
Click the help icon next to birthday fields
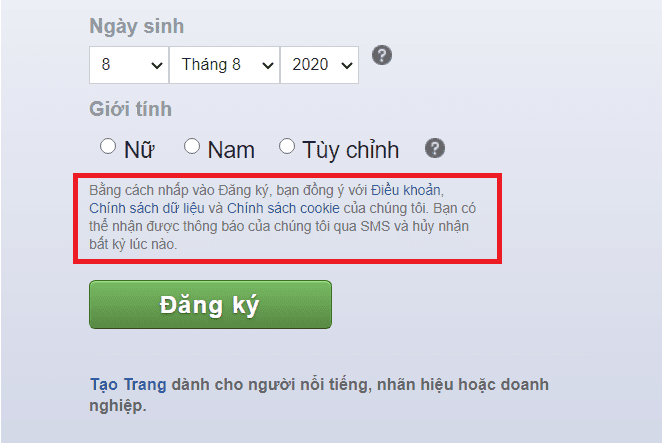tap(382, 55)
